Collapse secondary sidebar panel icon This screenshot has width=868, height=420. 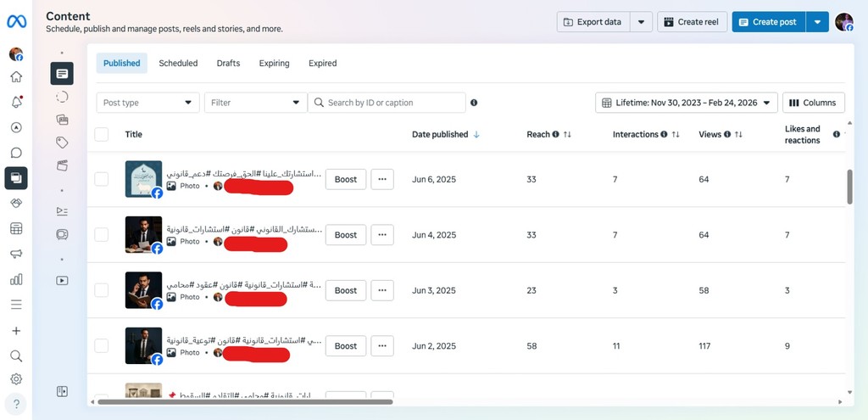point(62,391)
